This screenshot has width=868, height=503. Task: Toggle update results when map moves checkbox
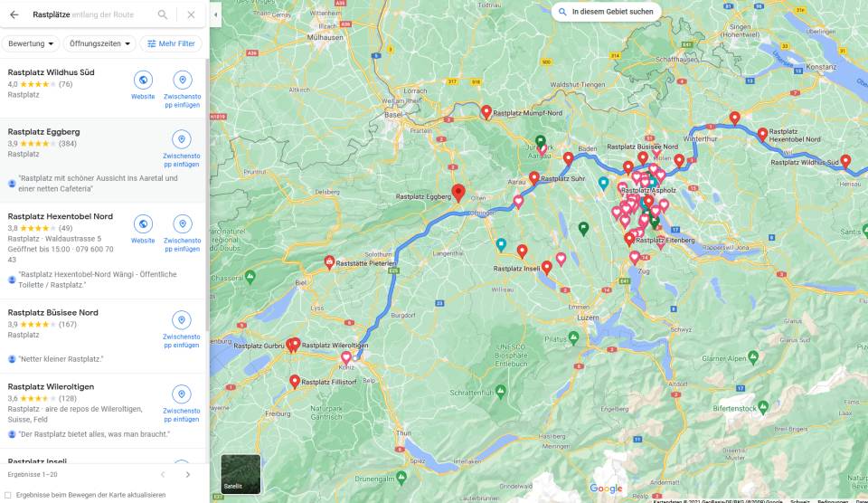pos(9,495)
